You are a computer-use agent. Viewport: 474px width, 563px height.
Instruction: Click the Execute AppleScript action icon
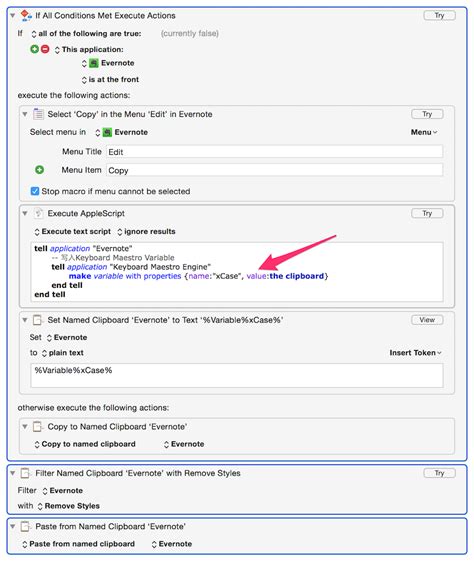pos(38,213)
